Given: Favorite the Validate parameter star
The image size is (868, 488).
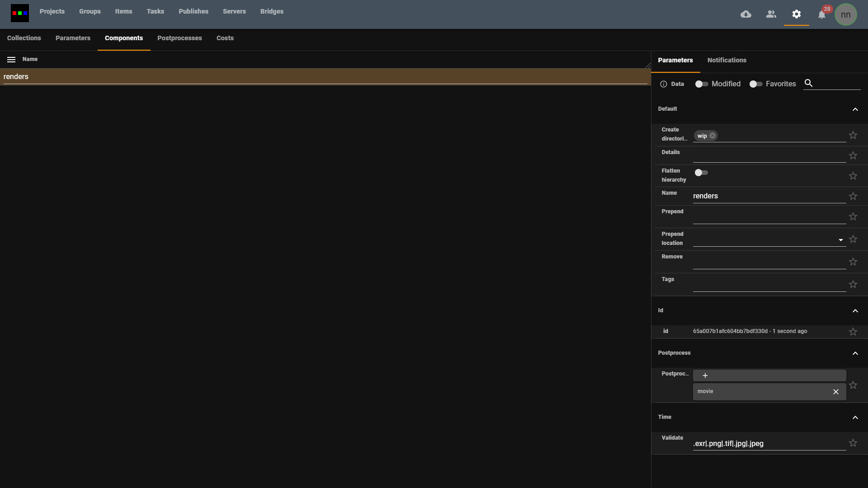Looking at the screenshot, I should point(853,443).
